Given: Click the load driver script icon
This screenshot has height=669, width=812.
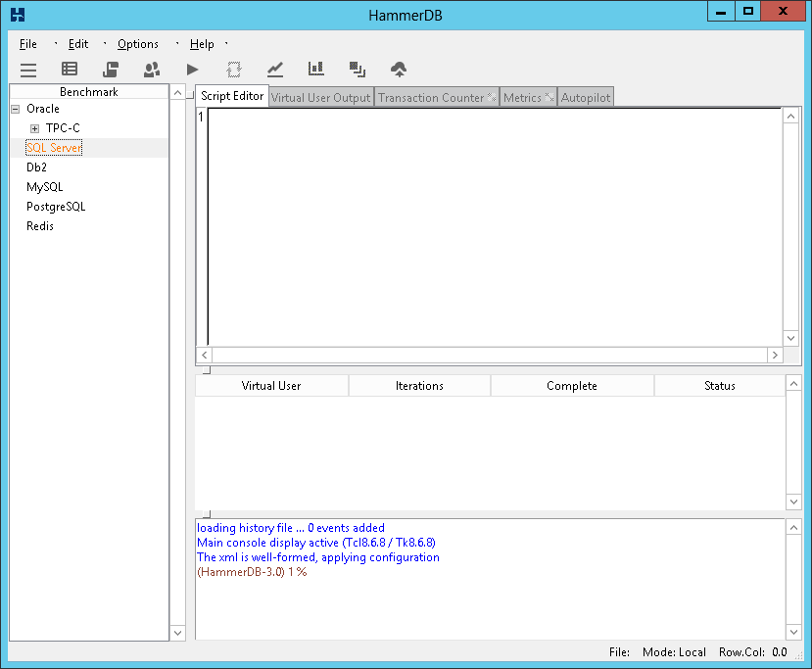Looking at the screenshot, I should tap(111, 70).
